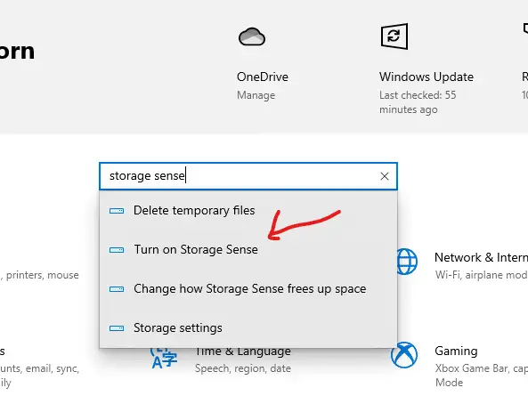528x420 pixels.
Task: Click the drive icon beside Delete temporary files
Action: pos(117,211)
